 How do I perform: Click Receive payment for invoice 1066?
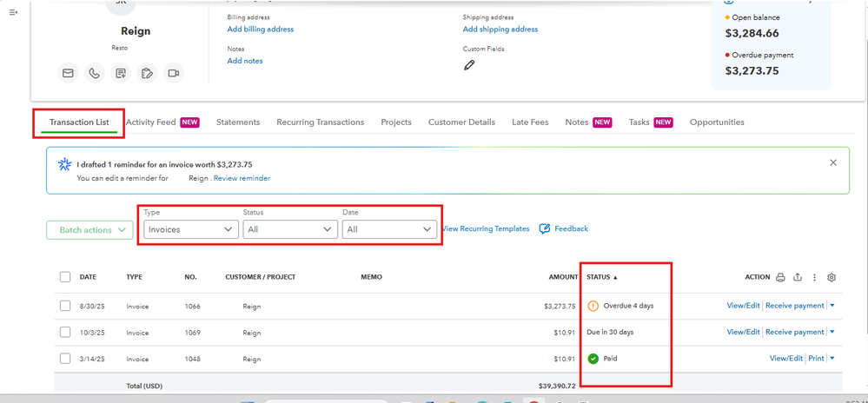[x=794, y=306]
